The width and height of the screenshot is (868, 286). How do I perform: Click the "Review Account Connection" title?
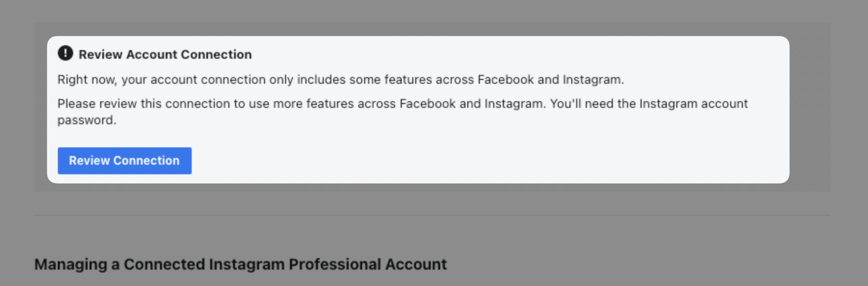165,54
